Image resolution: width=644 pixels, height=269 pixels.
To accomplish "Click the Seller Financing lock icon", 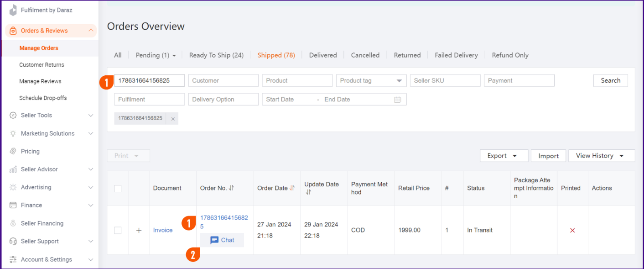I will point(13,223).
